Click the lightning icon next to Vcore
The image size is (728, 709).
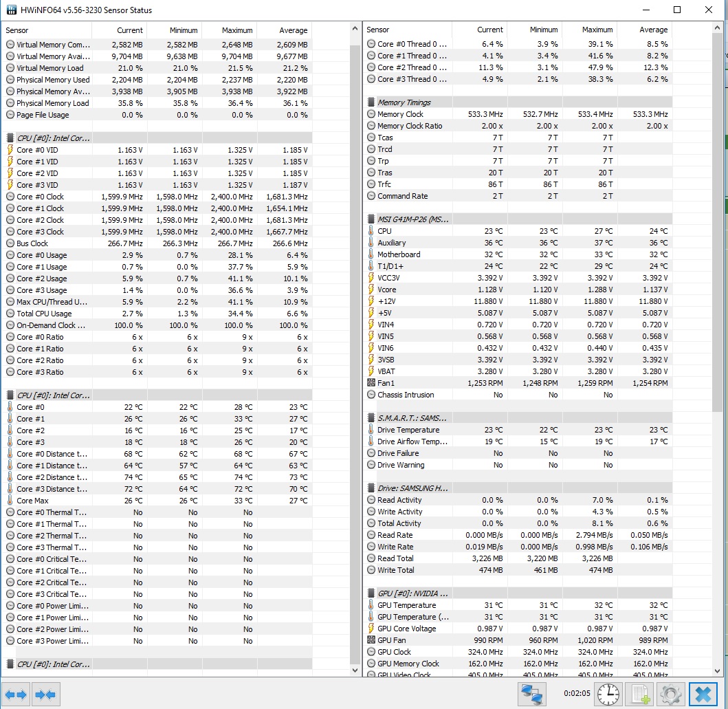click(x=371, y=290)
